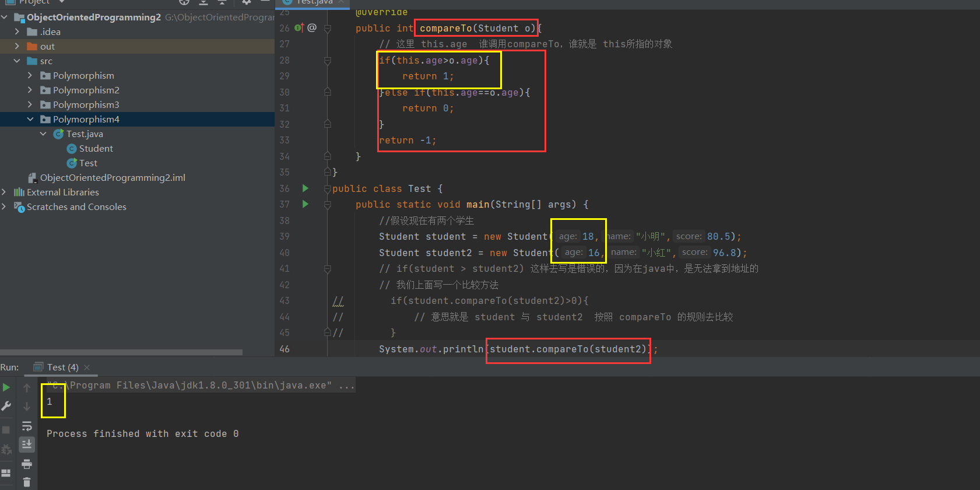This screenshot has height=490, width=980.
Task: Open Project panel settings gear
Action: 247,2
